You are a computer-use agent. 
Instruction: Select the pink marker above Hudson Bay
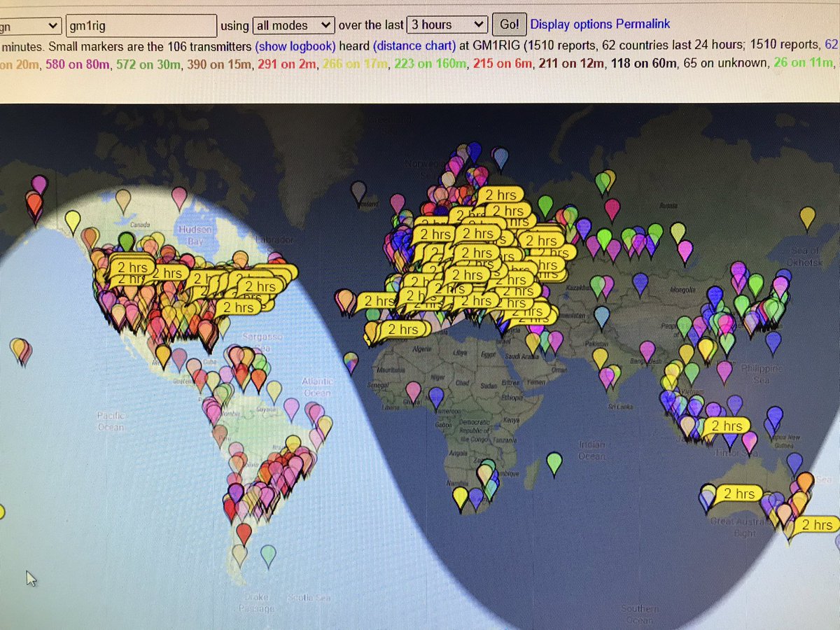(179, 198)
